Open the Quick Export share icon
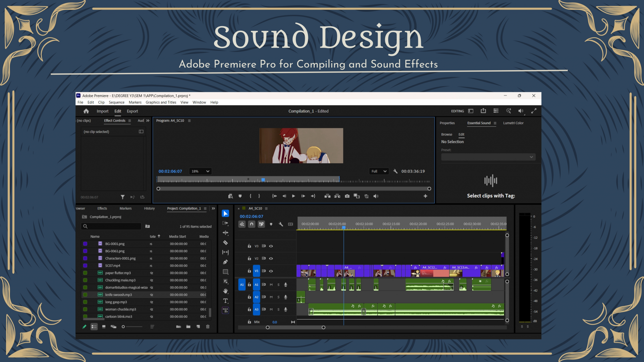Screen dimensions: 644x362 [x=483, y=111]
